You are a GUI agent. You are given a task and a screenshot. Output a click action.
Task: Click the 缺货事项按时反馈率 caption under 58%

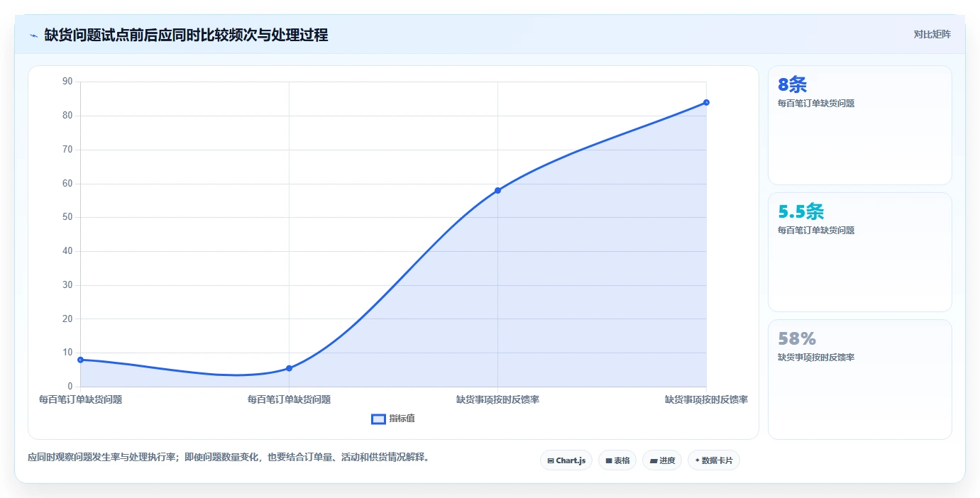tap(816, 358)
